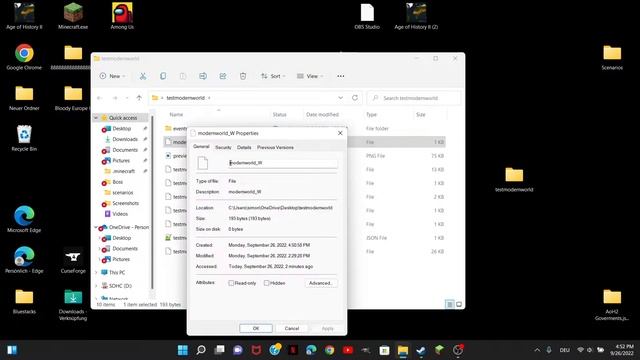Expand the This PC tree node
640x360 pixels.
pyautogui.click(x=96, y=272)
